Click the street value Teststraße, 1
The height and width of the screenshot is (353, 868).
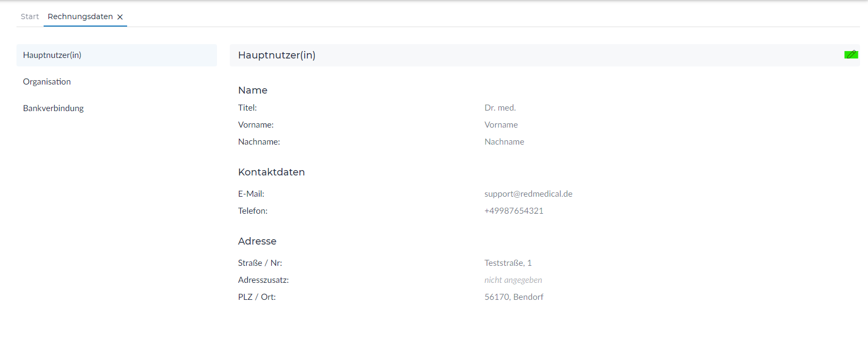tap(508, 263)
